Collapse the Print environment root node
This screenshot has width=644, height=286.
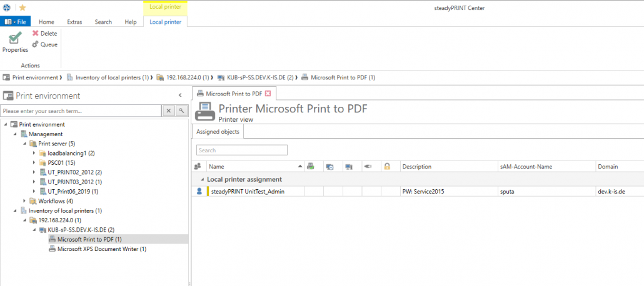pyautogui.click(x=6, y=124)
